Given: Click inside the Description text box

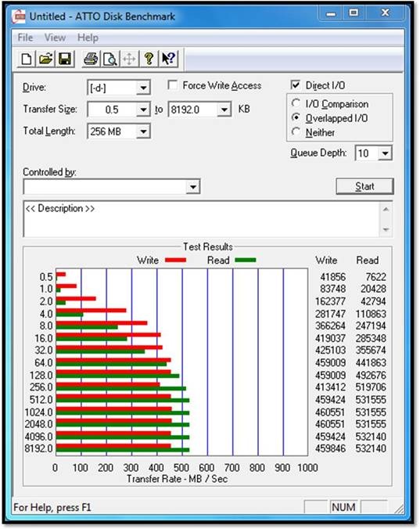Looking at the screenshot, I should [203, 219].
